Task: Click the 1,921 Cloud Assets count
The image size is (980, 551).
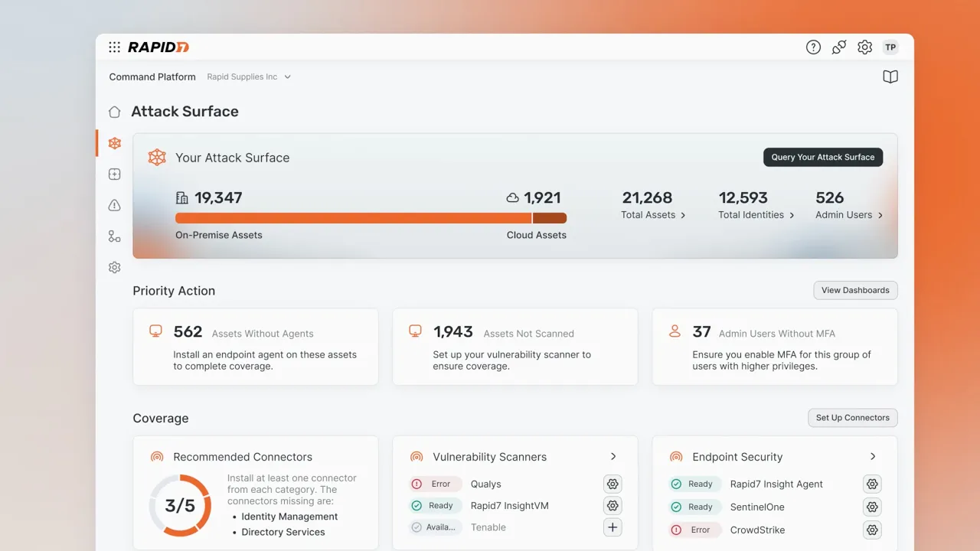Action: pos(542,197)
